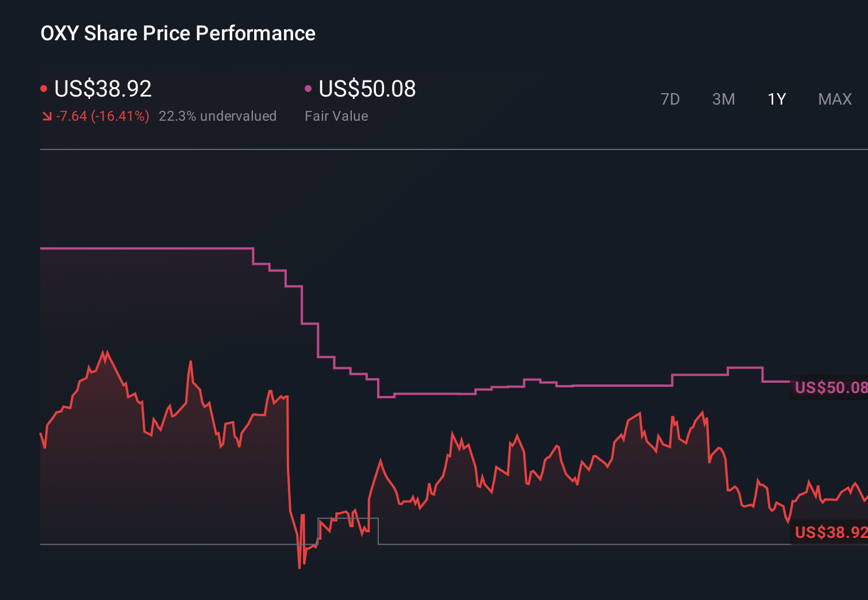Click the red US$38.92 chart end label
The height and width of the screenshot is (600, 868).
pos(830,532)
